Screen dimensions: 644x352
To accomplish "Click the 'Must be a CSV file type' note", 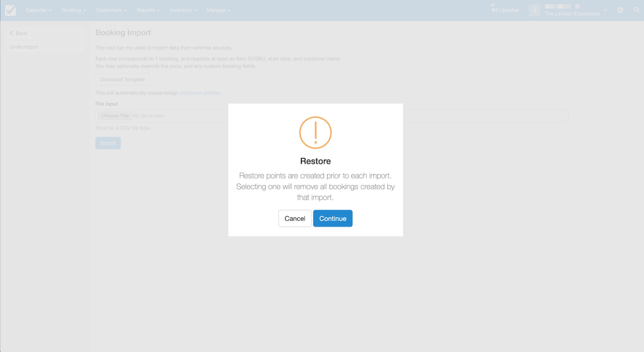I will [123, 128].
